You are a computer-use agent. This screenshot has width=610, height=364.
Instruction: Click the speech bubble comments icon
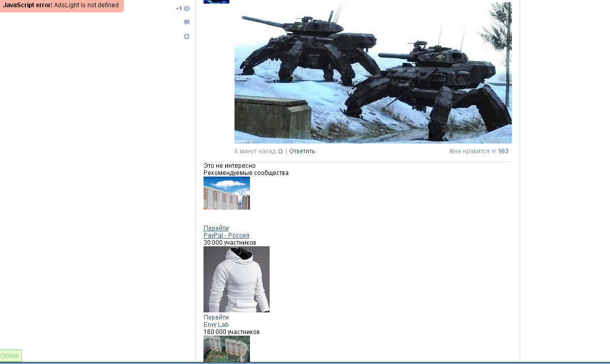coord(187,22)
